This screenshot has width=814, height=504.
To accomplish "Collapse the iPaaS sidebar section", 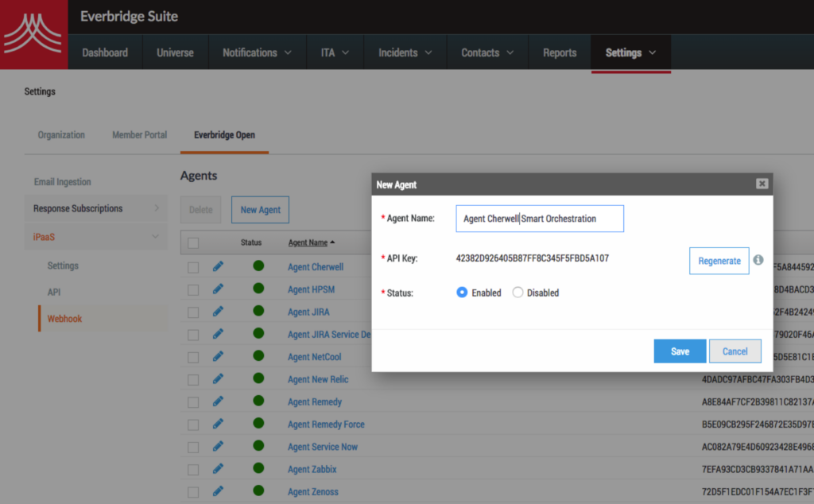I will click(96, 237).
